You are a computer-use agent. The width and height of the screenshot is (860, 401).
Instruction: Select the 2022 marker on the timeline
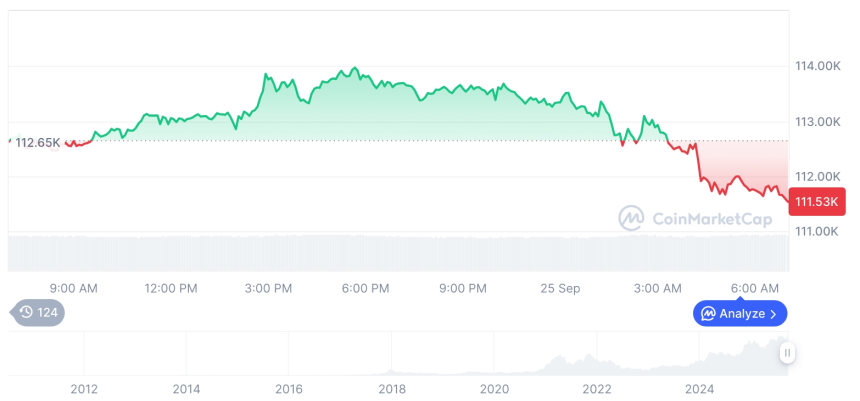(597, 388)
